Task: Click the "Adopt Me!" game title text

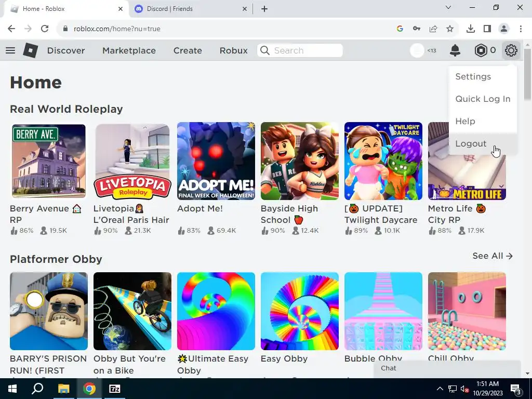Action: point(200,209)
